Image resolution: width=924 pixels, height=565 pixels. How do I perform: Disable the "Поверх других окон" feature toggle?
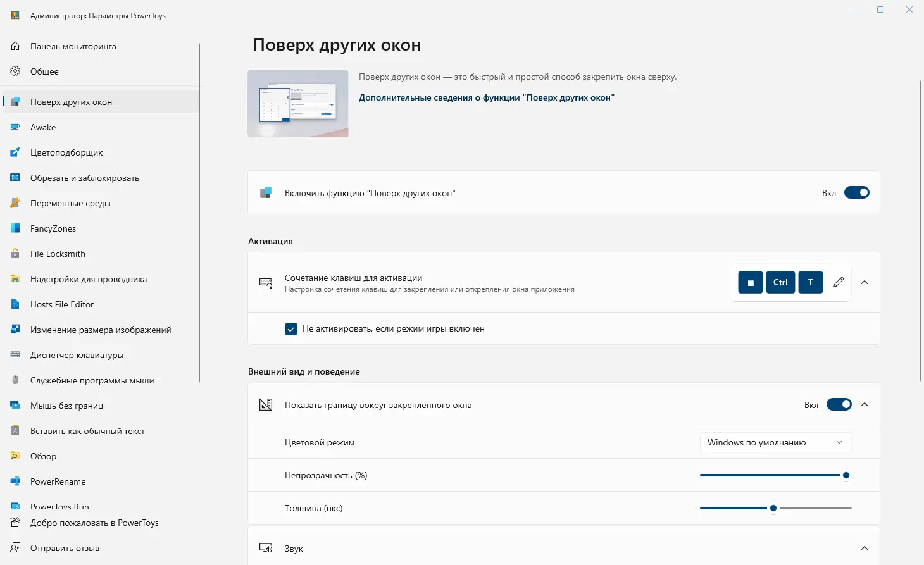pyautogui.click(x=857, y=193)
